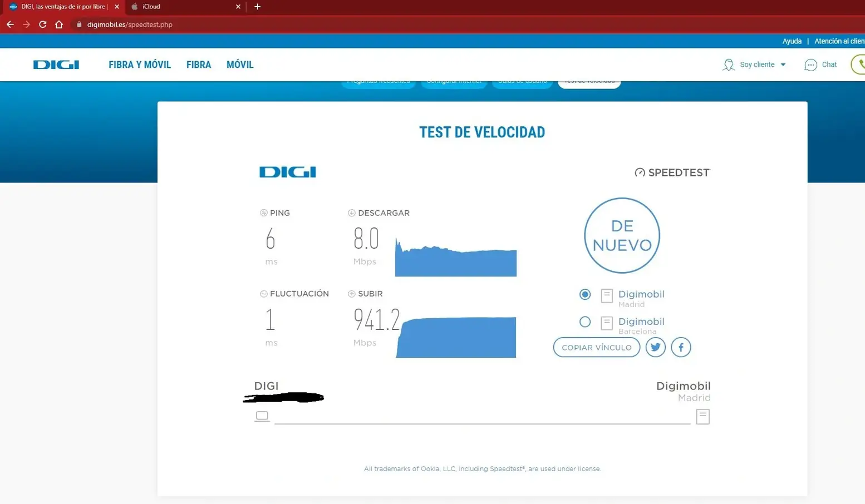Click the Ayuda link
The image size is (865, 504).
tap(792, 41)
